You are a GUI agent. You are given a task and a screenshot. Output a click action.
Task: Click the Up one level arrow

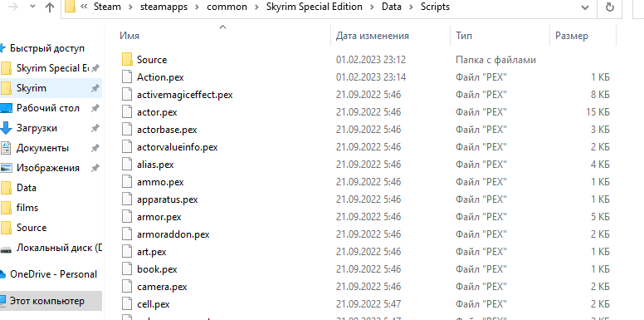[x=50, y=7]
